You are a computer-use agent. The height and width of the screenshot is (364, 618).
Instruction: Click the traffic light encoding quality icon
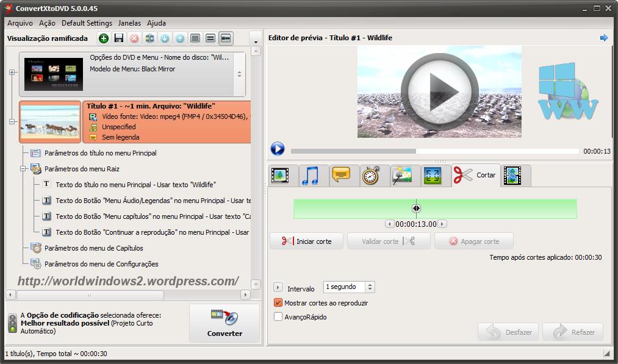[x=13, y=323]
